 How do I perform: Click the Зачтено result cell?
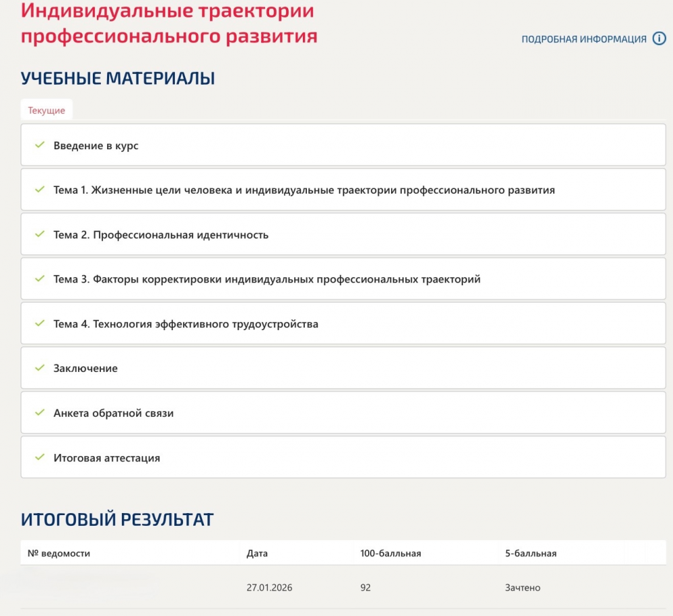[522, 588]
